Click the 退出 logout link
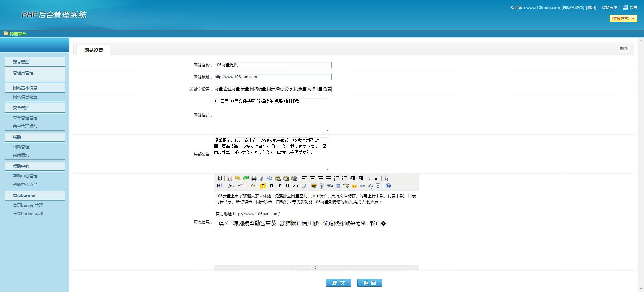 pos(591,8)
